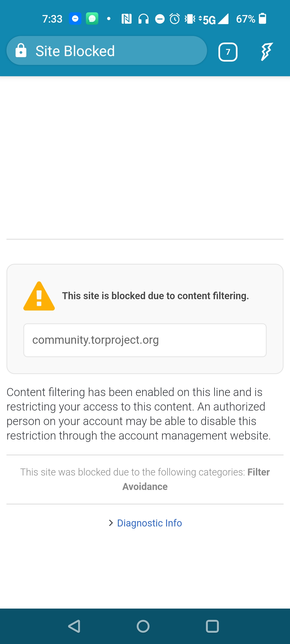Open the tab switcher showing 7 tabs
The width and height of the screenshot is (290, 644).
[x=228, y=52]
